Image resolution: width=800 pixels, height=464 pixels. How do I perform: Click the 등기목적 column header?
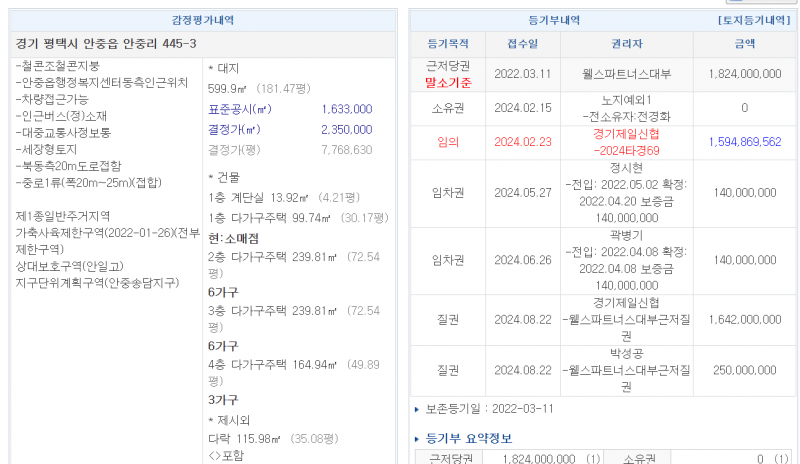[x=447, y=44]
